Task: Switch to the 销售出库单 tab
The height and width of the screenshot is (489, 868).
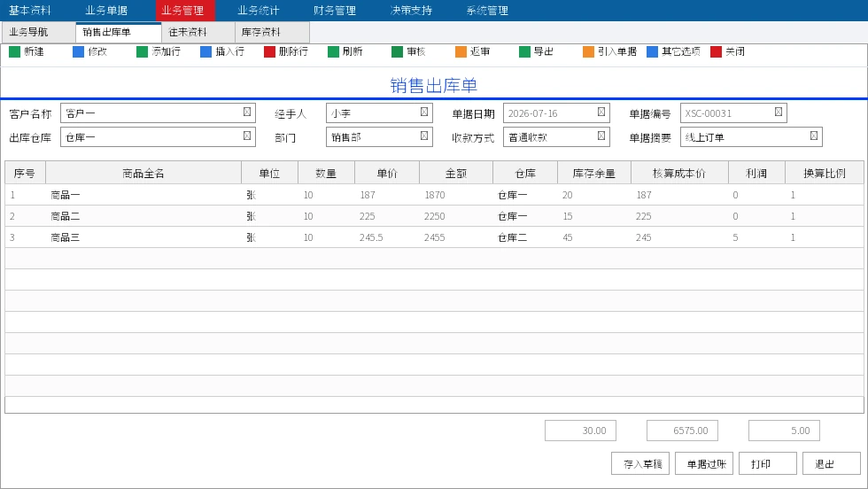Action: [119, 32]
